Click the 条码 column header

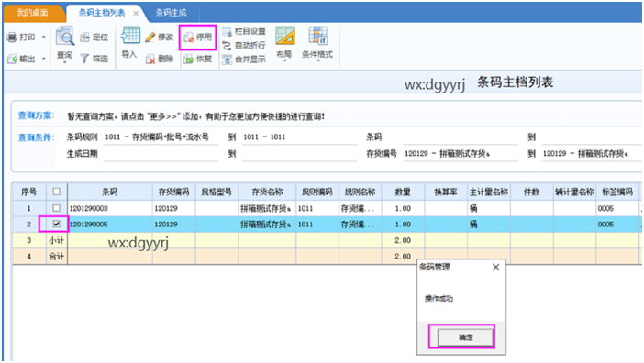click(x=110, y=192)
